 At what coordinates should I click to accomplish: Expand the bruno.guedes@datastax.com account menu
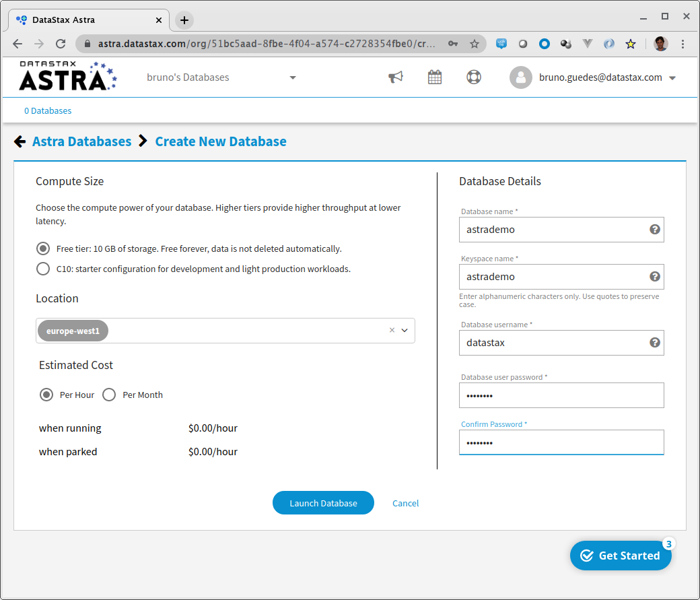point(672,77)
